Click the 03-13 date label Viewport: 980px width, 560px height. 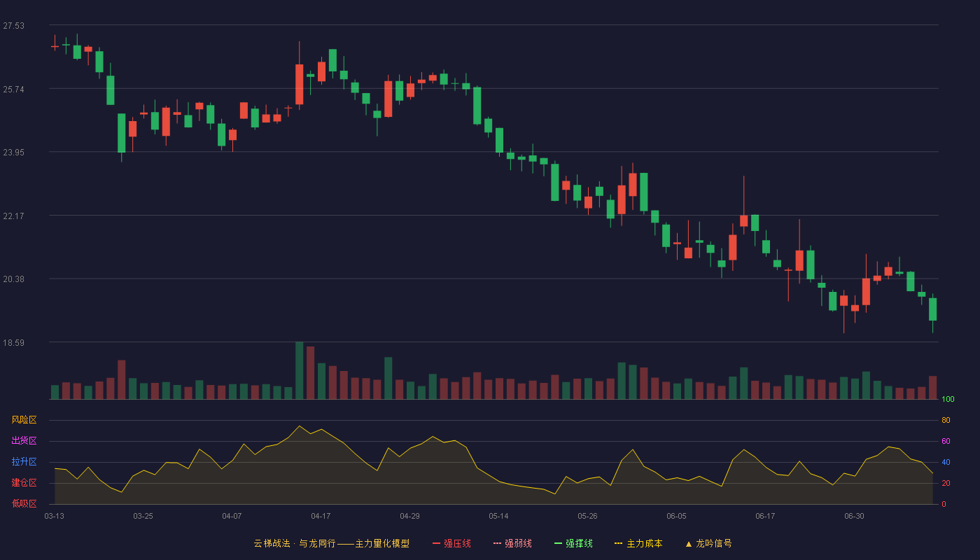pyautogui.click(x=54, y=516)
